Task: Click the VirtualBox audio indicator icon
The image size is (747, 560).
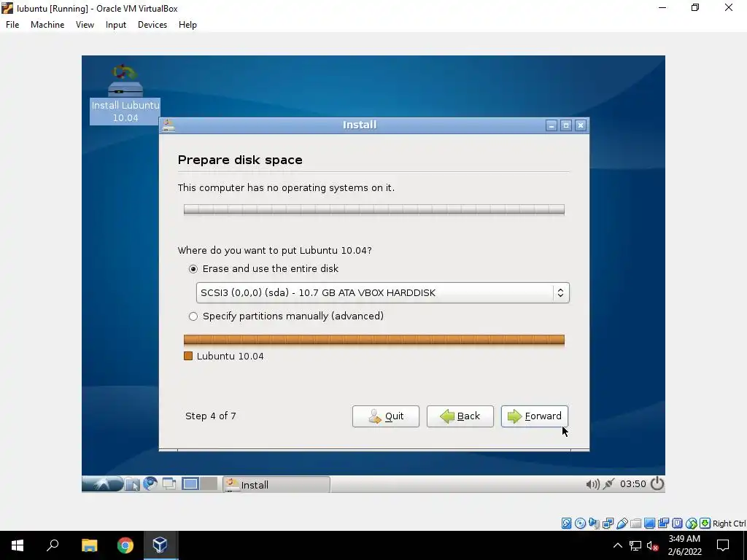Action: [x=594, y=524]
